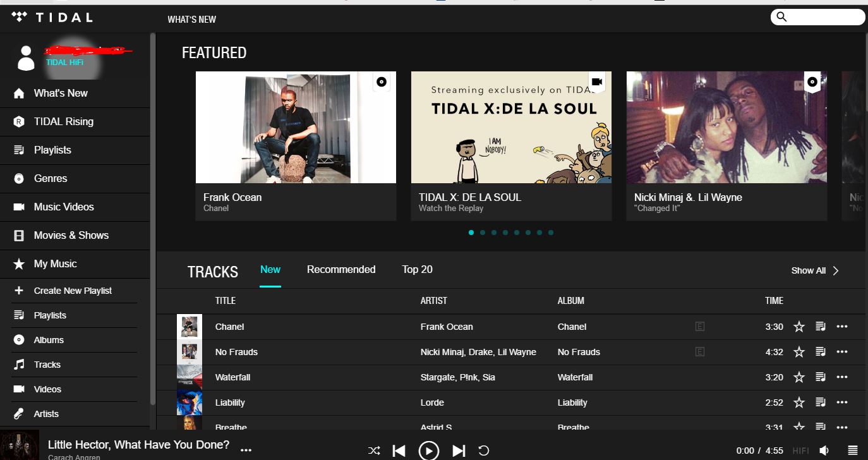Screen dimensions: 868x460
Task: Open main Playlists menu with queue icon
Action: pos(75,150)
